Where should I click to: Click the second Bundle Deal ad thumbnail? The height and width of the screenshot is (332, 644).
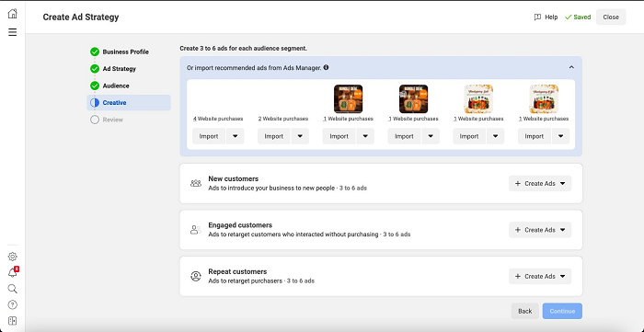click(x=414, y=99)
